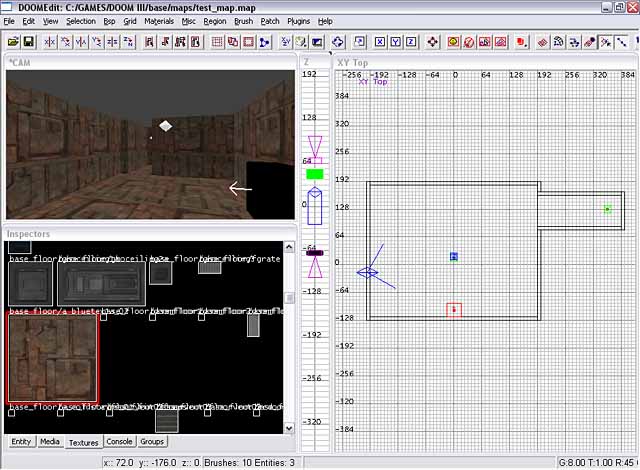This screenshot has height=470, width=640.
Task: Click the Z view button in toolbar
Action: (412, 42)
